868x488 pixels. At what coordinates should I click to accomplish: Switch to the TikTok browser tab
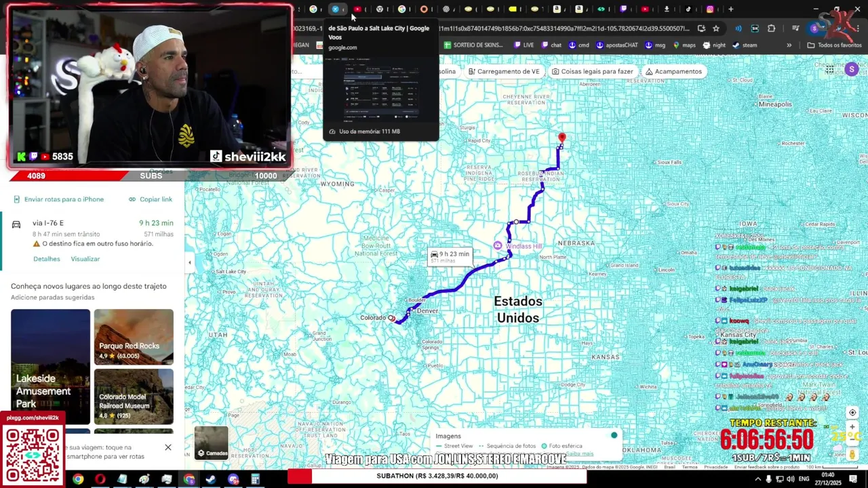(688, 9)
